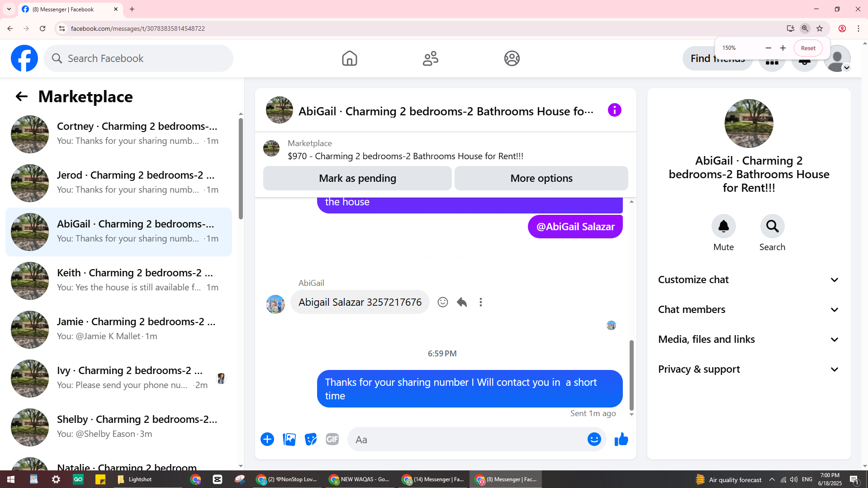Viewport: 868px width, 488px height.
Task: Open the Ivy conversation
Action: (119, 379)
